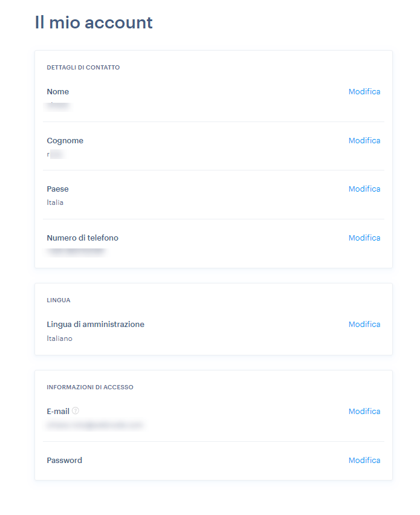
Task: Select the Nome label
Action: click(x=58, y=92)
